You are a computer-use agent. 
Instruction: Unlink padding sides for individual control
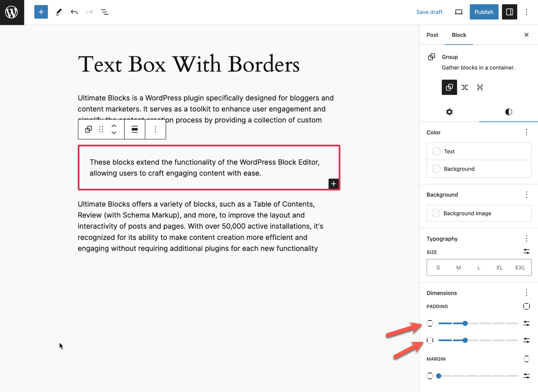(526, 306)
